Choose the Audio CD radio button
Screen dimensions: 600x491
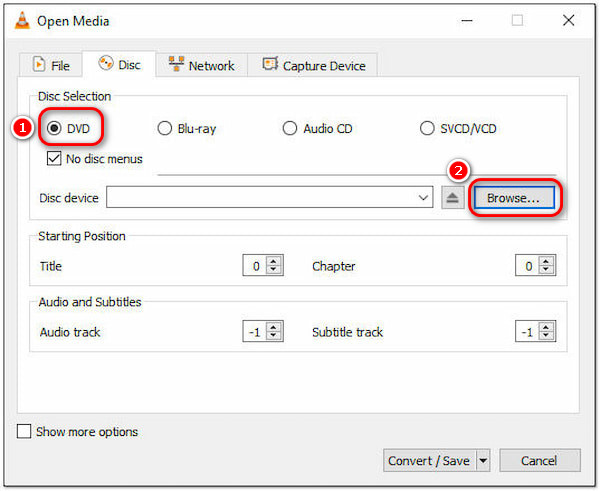tap(290, 128)
